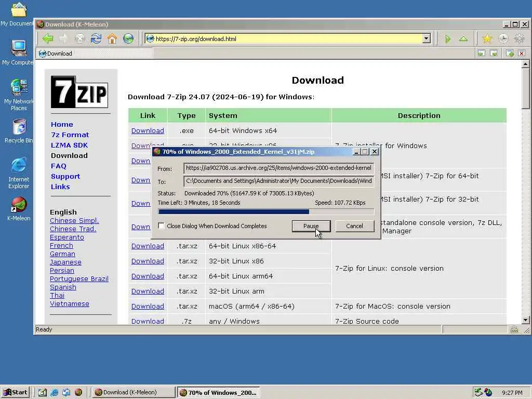Open the Home link in sidebar

(62, 125)
